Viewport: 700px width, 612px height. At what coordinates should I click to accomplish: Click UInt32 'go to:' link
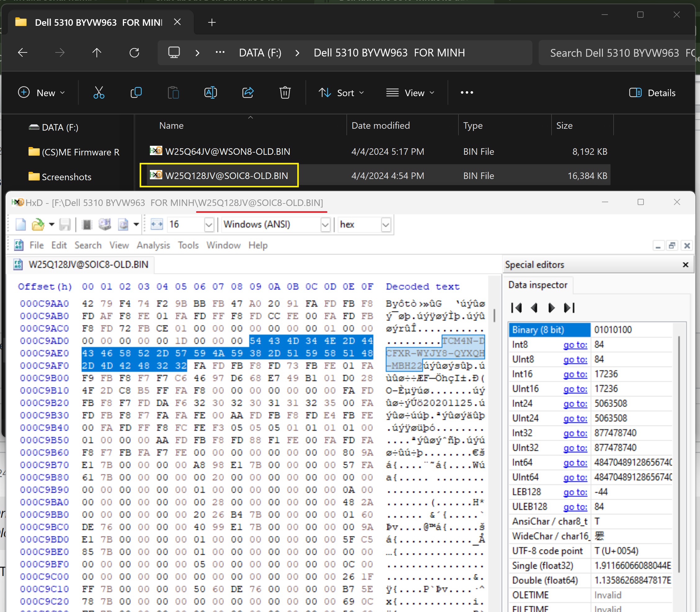point(575,448)
